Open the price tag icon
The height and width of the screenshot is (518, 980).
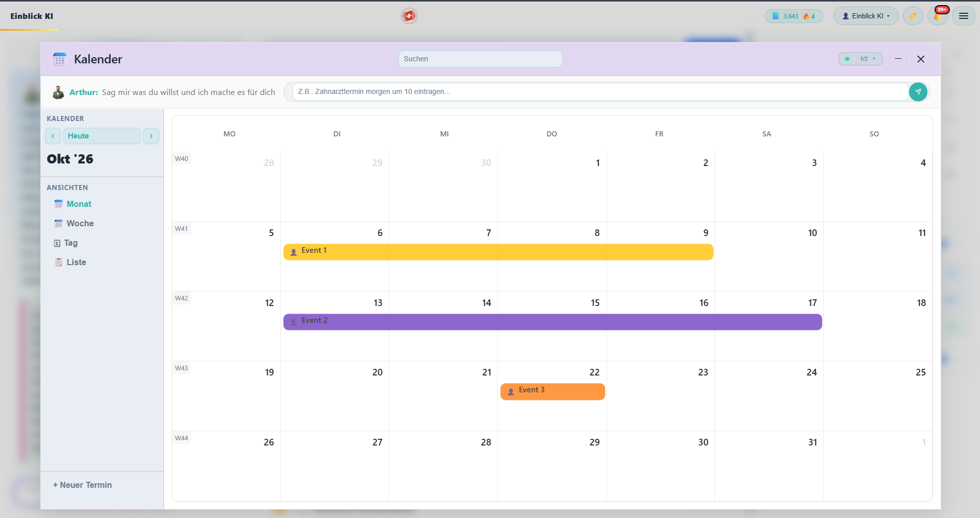(x=913, y=16)
